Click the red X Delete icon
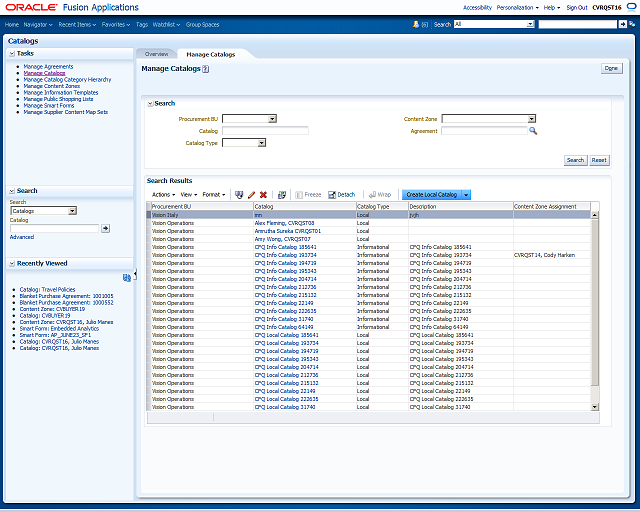Screen dimensions: 640x512 (x=263, y=195)
